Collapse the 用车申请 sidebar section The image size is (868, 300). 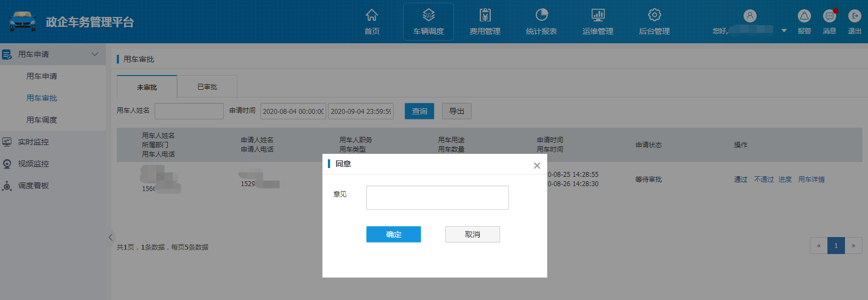(94, 54)
